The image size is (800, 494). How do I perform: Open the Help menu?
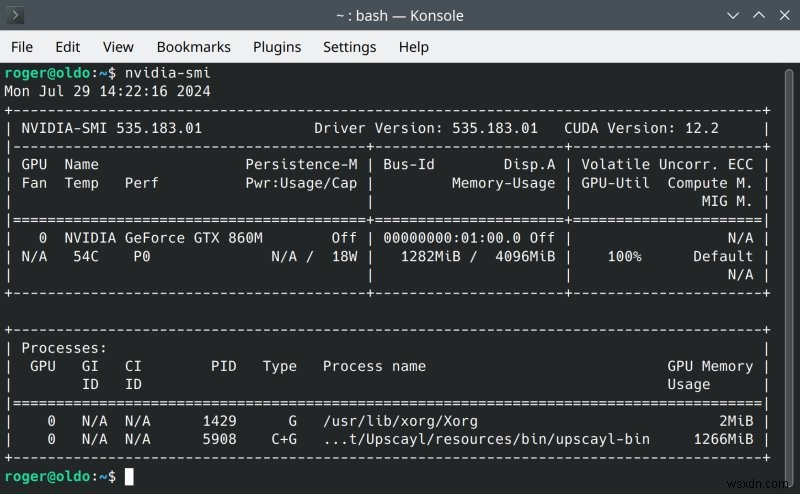coord(413,47)
